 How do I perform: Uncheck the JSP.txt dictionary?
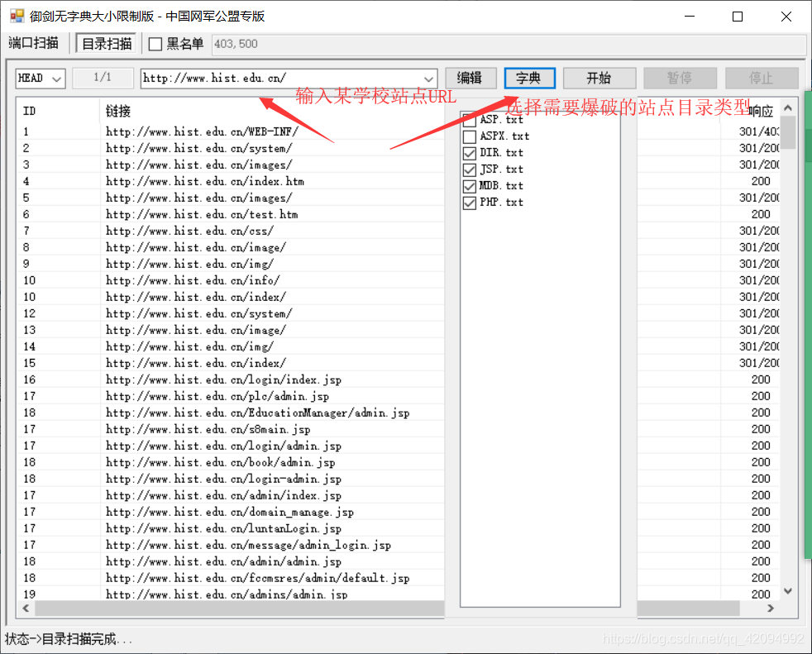[x=470, y=169]
